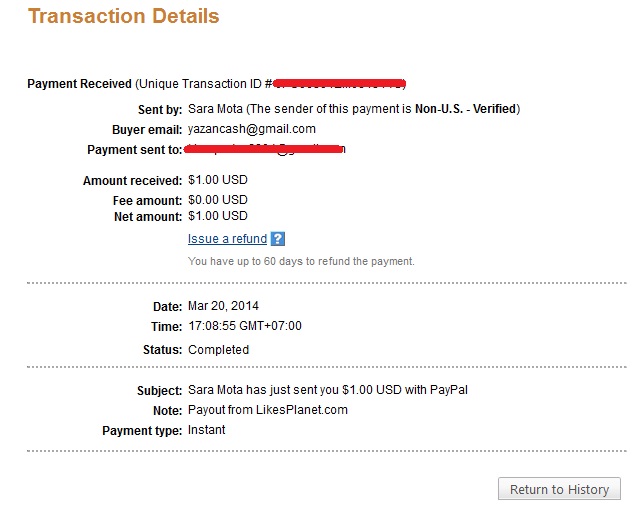This screenshot has width=638, height=506.
Task: Click the Payment Received label
Action: (79, 83)
